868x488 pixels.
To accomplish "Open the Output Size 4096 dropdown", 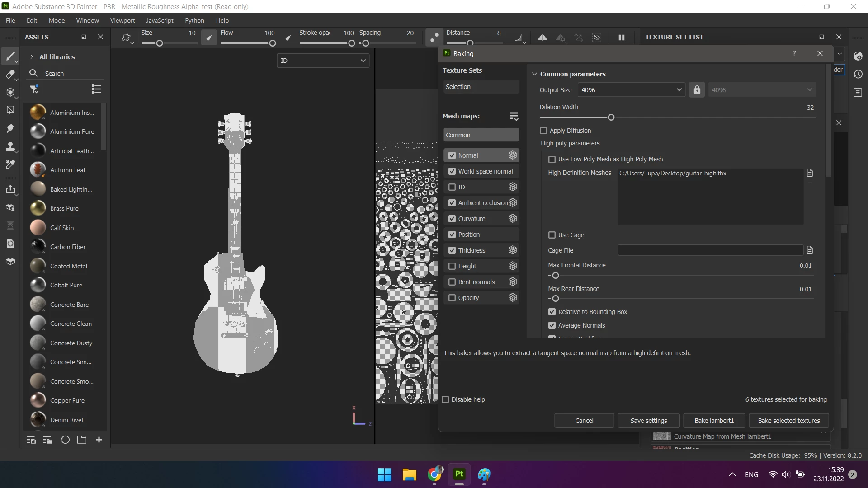I will coord(631,90).
